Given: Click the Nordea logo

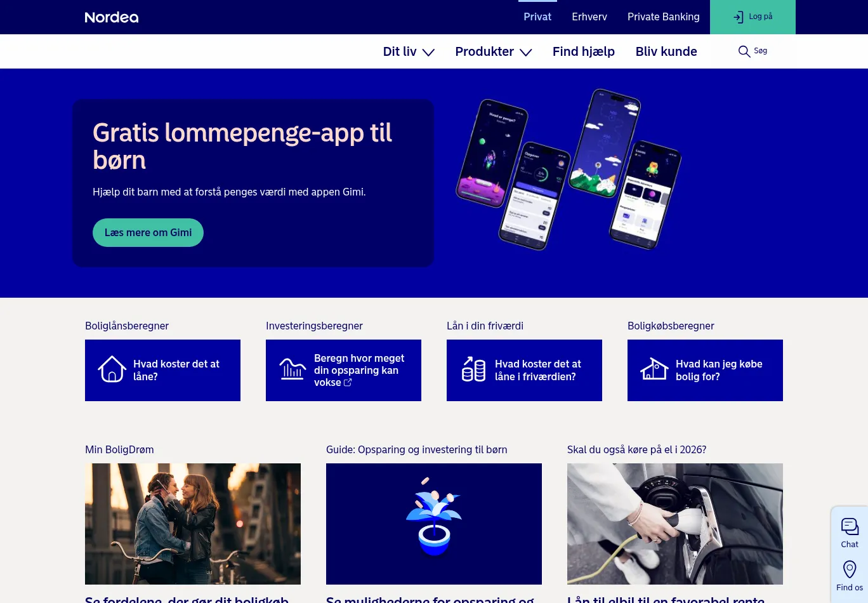Looking at the screenshot, I should click(x=112, y=17).
